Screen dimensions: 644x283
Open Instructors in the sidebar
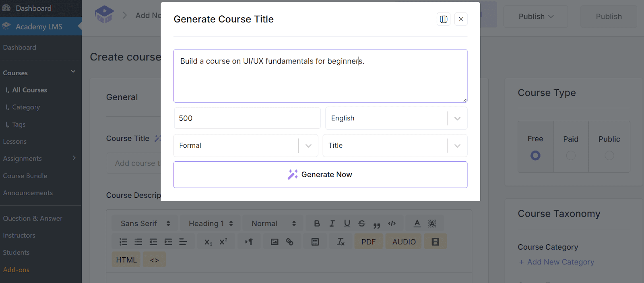pos(19,235)
